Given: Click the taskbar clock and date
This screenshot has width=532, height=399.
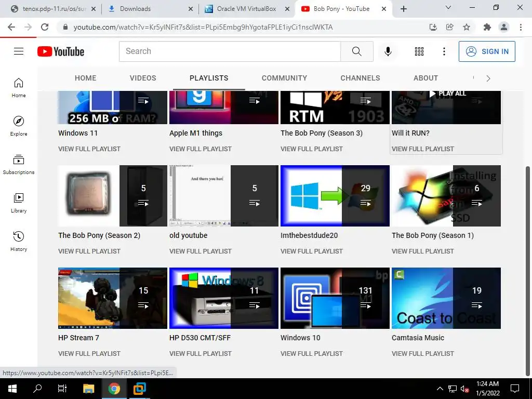Looking at the screenshot, I should click(x=487, y=389).
